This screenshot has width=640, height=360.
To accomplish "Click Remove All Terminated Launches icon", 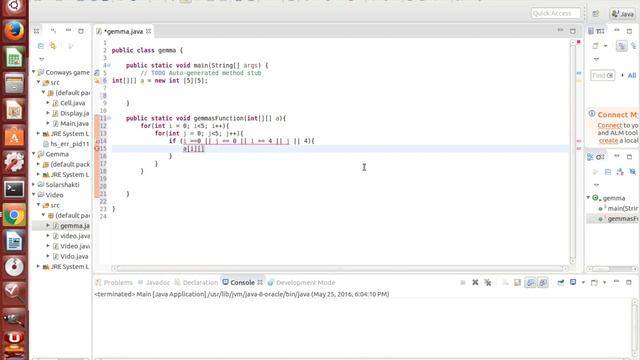I will click(488, 282).
